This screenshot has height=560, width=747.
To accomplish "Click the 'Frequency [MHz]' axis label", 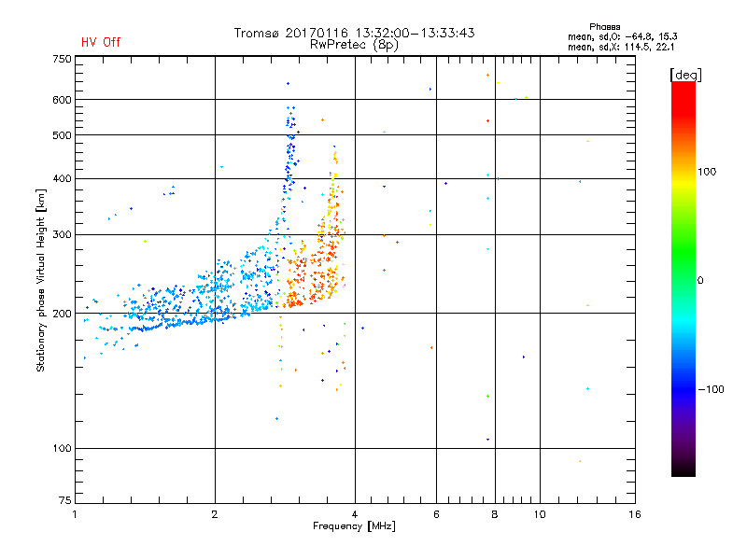I will pos(354,526).
